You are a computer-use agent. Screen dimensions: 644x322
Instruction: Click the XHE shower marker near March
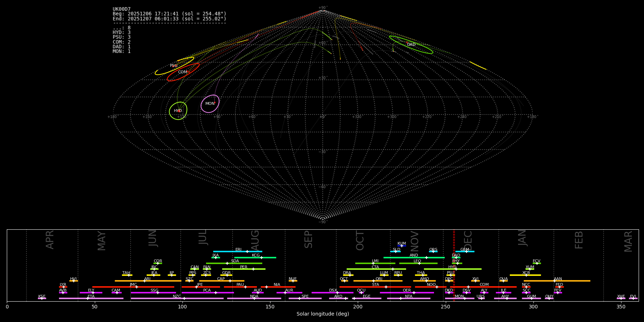[x=621, y=298]
